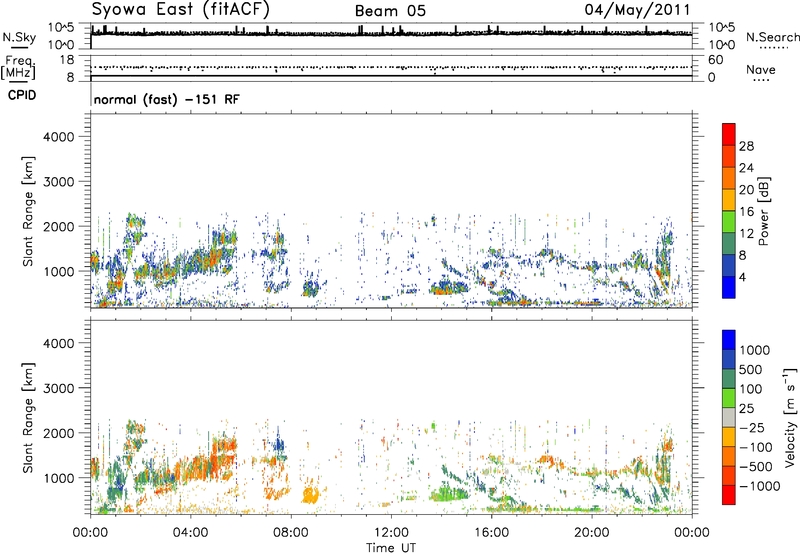Viewport: 800px width, 554px height.
Task: Click the '04:00' time tick label
Action: (x=190, y=533)
